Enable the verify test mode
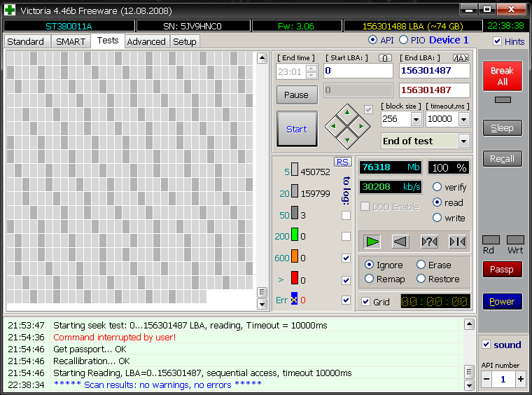532x395 pixels. pos(437,187)
